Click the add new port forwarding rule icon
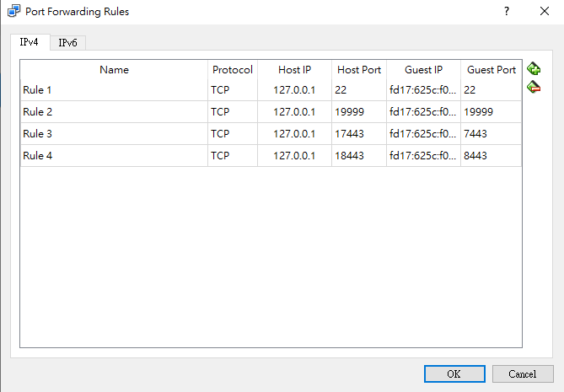This screenshot has height=392, width=564. [533, 69]
